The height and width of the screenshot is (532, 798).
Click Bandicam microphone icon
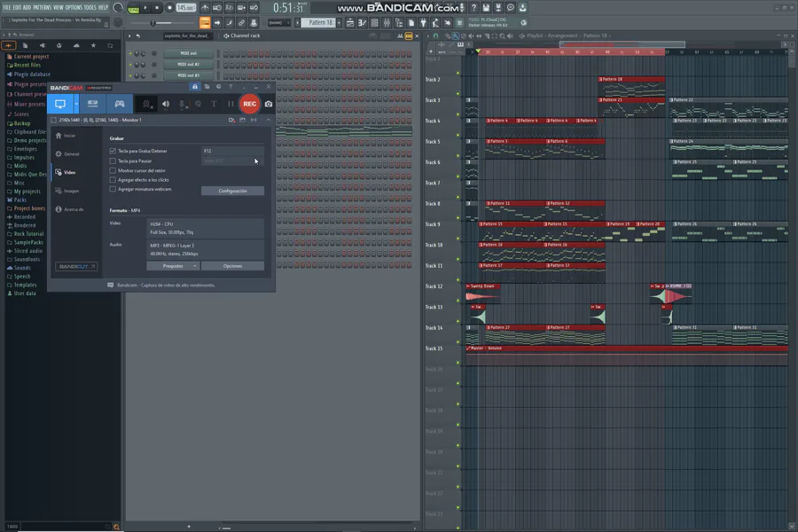pos(182,105)
